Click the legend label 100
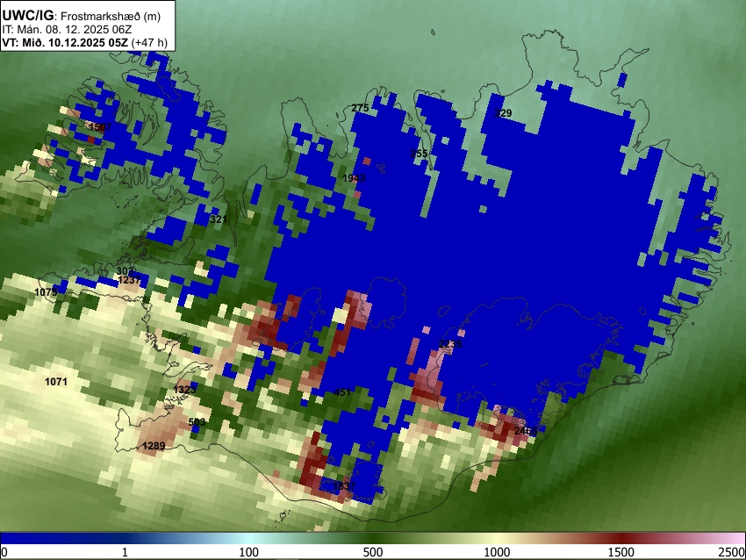Viewport: 746px width, 560px height. pos(249,552)
